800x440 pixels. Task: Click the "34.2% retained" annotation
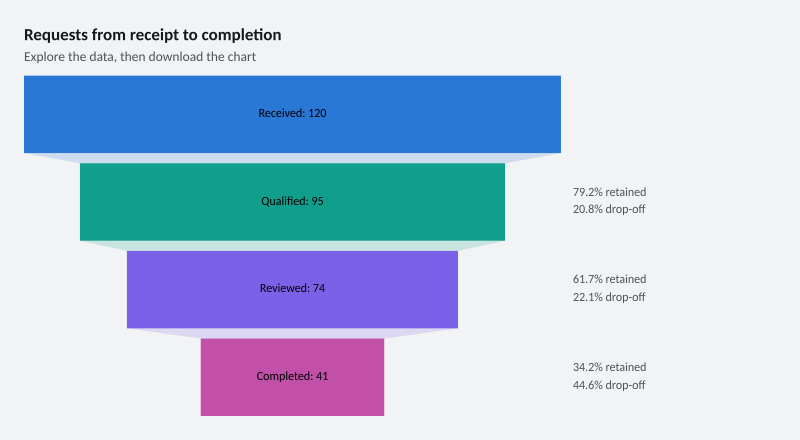[609, 367]
